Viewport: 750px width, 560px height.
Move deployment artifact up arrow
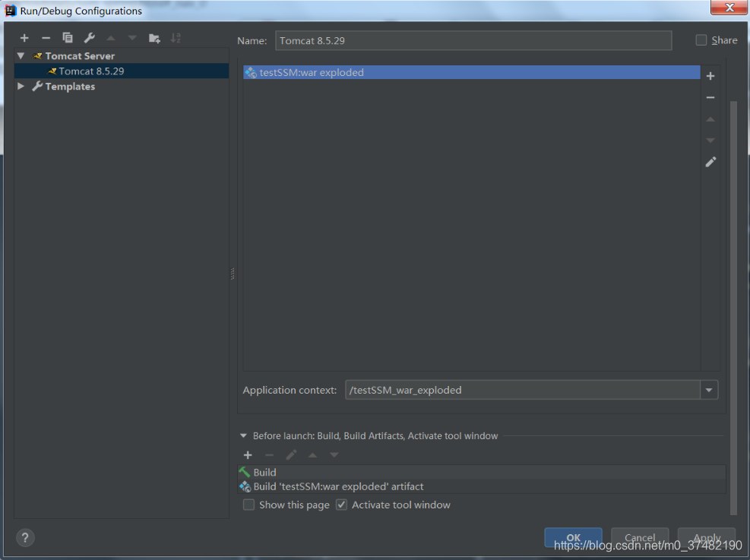(x=710, y=119)
